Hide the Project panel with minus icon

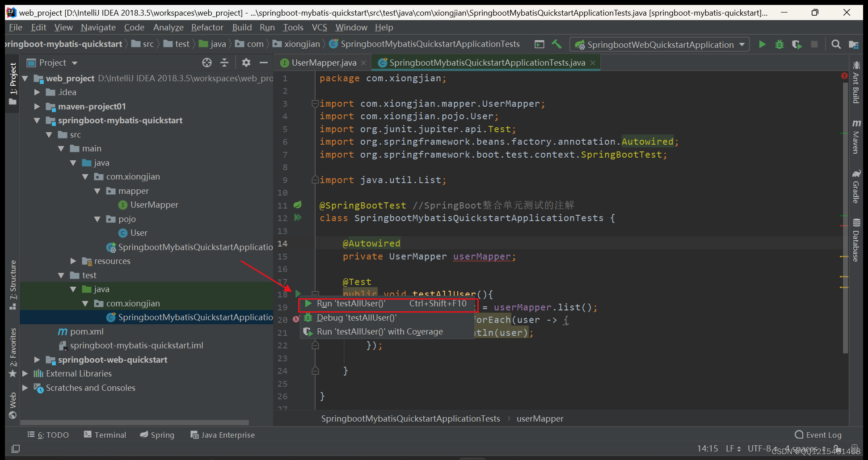(264, 63)
